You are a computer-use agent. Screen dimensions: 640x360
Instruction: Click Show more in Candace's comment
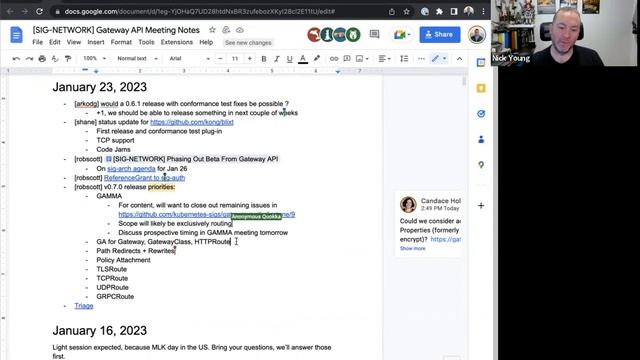pyautogui.click(x=412, y=249)
